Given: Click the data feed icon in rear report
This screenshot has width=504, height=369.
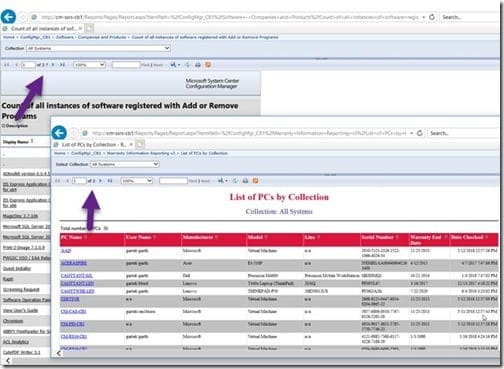Looking at the screenshot, I should pos(208,65).
